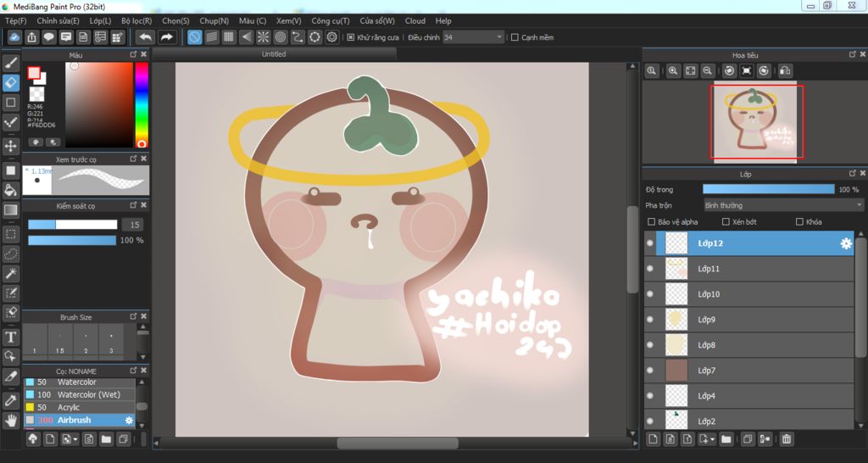The height and width of the screenshot is (463, 868).
Task: Hide the Lớp9 layer
Action: point(650,320)
